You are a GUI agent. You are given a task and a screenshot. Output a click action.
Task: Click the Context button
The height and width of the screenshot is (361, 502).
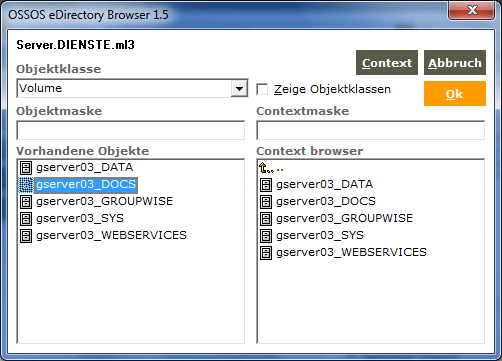pyautogui.click(x=387, y=63)
